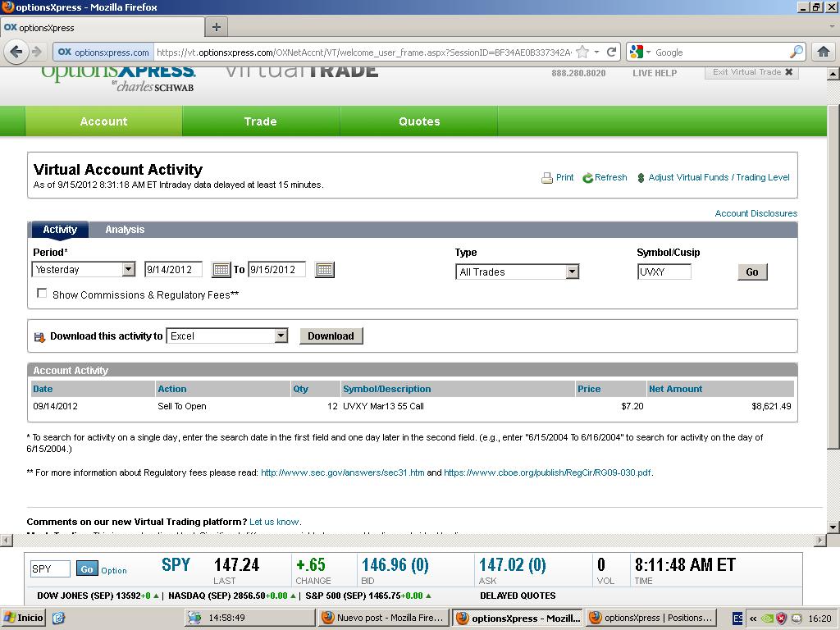Open the Google search engine selector icon
840x630 pixels.
(637, 52)
